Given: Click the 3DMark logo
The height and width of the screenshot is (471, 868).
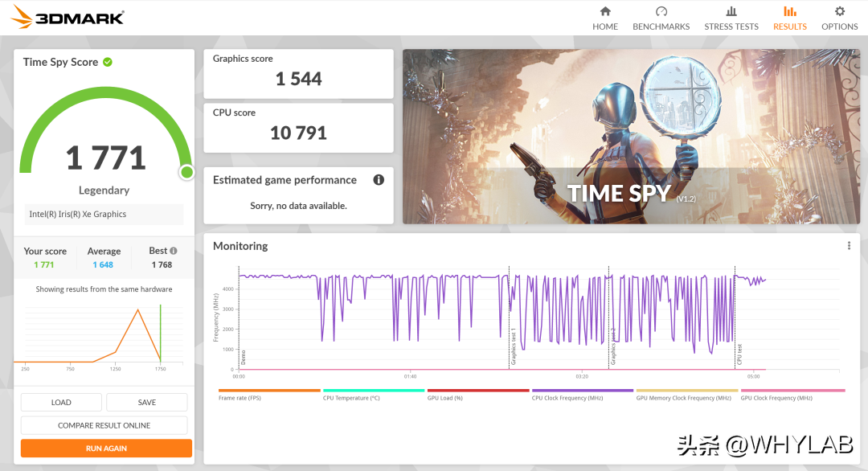Looking at the screenshot, I should (x=67, y=17).
